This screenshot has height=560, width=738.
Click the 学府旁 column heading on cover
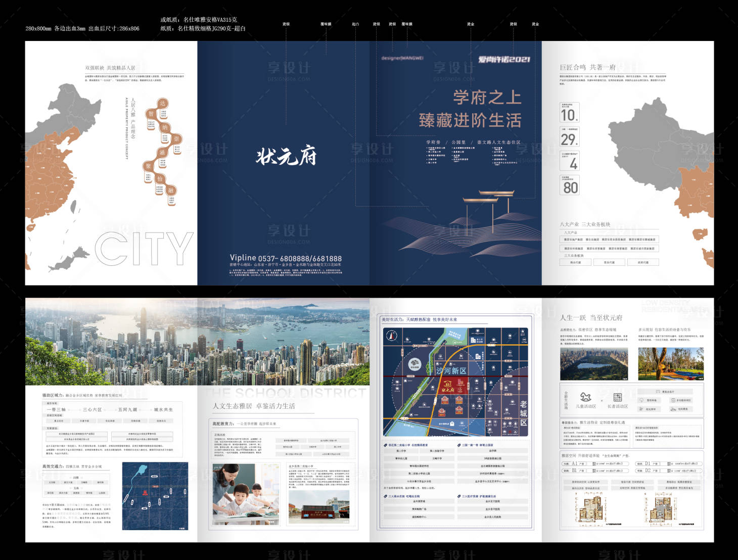pos(433,143)
